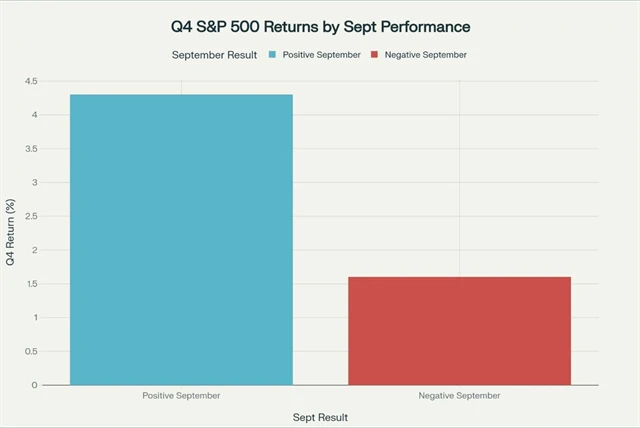
Task: Click the 'Q4 Return (%)' y-axis title
Action: click(x=11, y=233)
